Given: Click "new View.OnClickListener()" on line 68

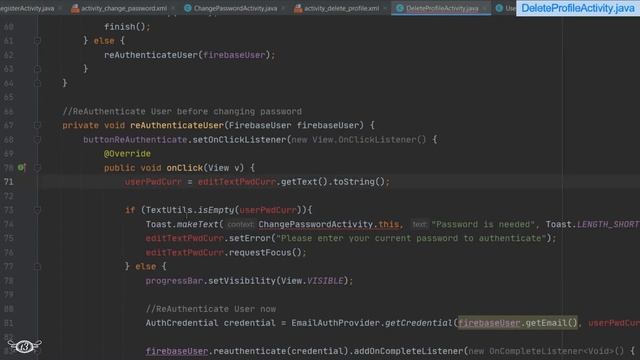Looking at the screenshot, I should pos(359,140).
